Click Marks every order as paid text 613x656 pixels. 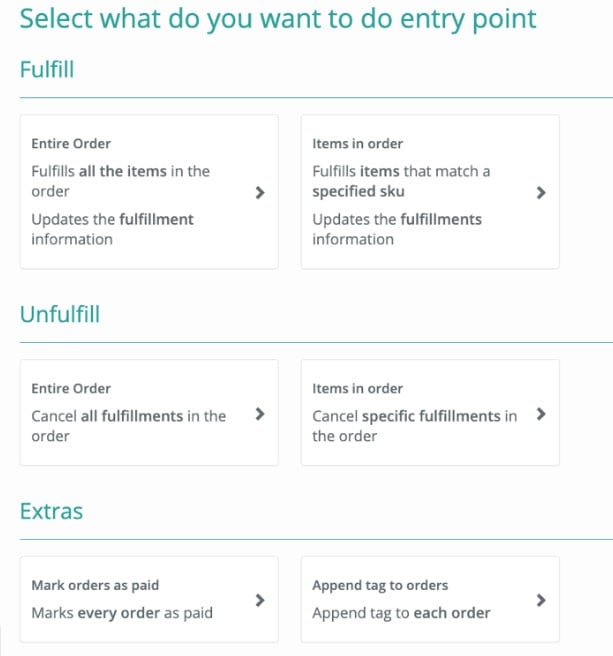[122, 613]
